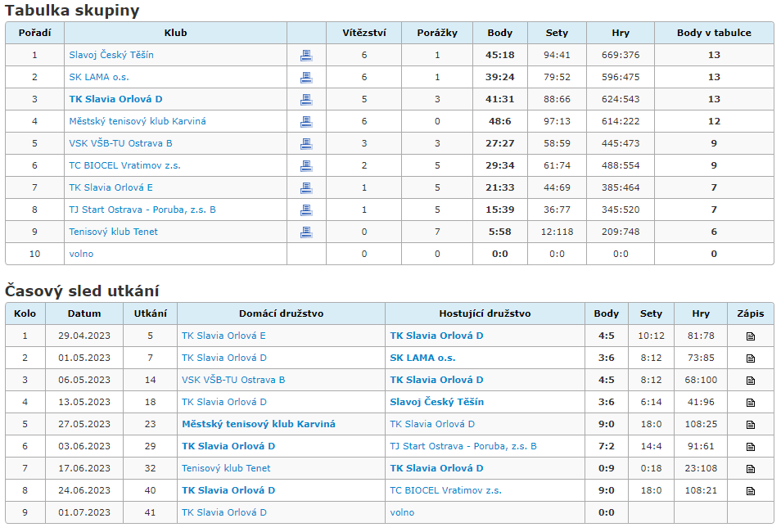Open volno link in standings table
This screenshot has height=532, width=781.
[x=81, y=254]
